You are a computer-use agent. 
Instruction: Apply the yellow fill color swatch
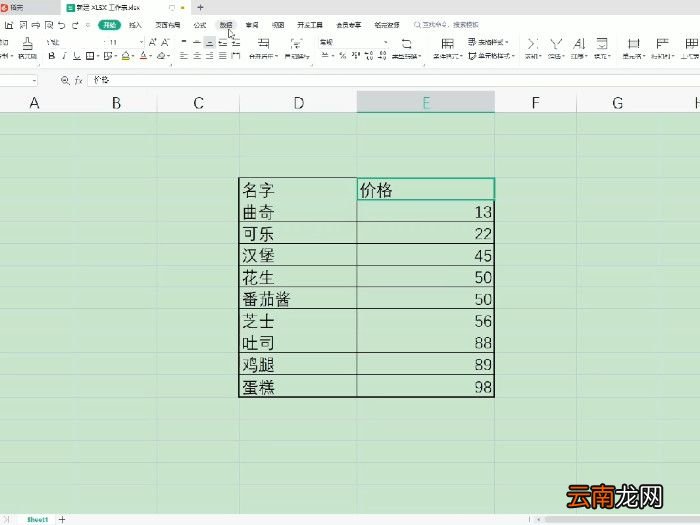coord(126,56)
